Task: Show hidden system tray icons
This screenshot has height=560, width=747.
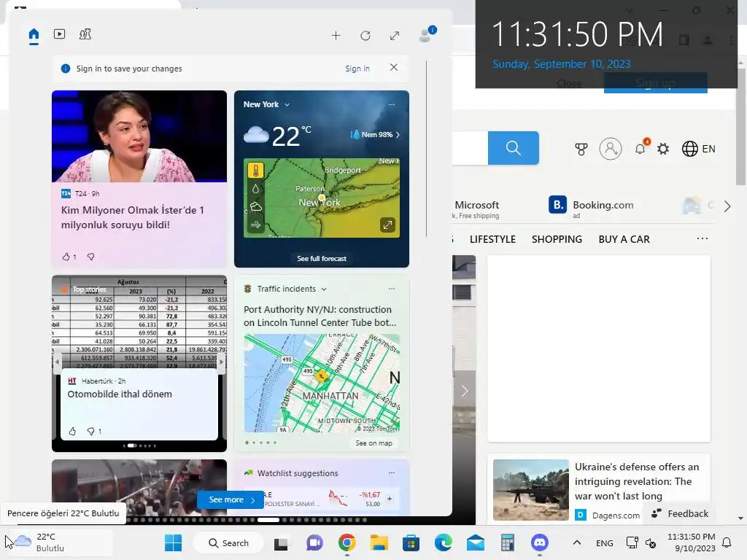Action: pos(577,542)
